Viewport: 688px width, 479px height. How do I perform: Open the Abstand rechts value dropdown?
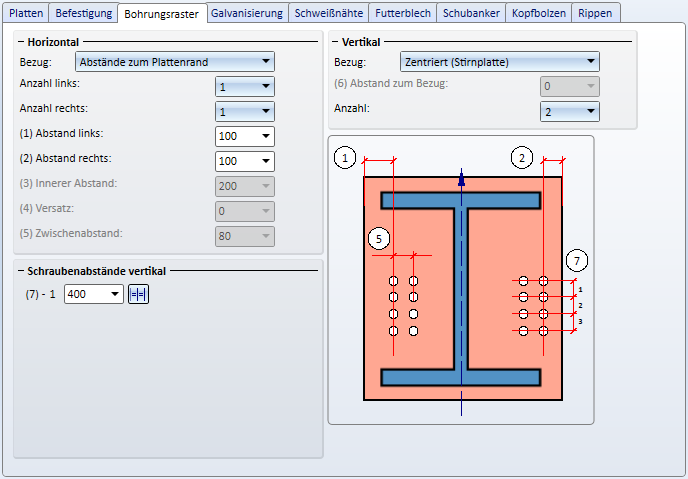[244, 161]
